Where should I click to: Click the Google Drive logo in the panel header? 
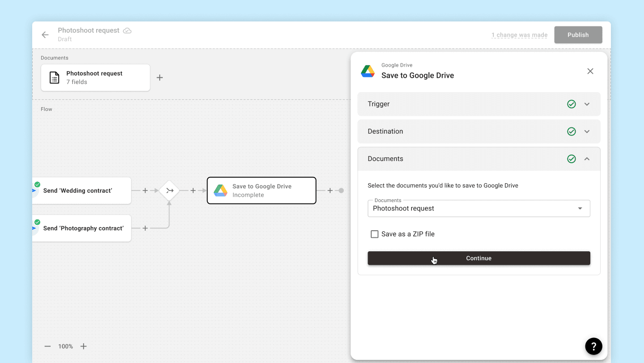(x=368, y=71)
